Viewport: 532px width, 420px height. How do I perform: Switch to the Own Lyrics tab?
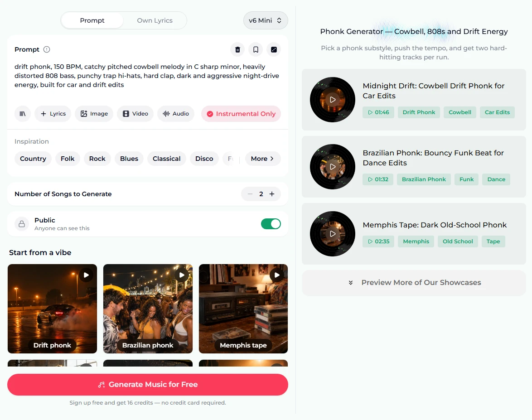pos(155,20)
